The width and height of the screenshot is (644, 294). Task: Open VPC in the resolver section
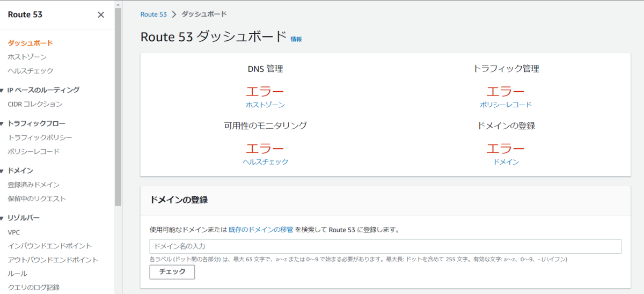coord(13,232)
